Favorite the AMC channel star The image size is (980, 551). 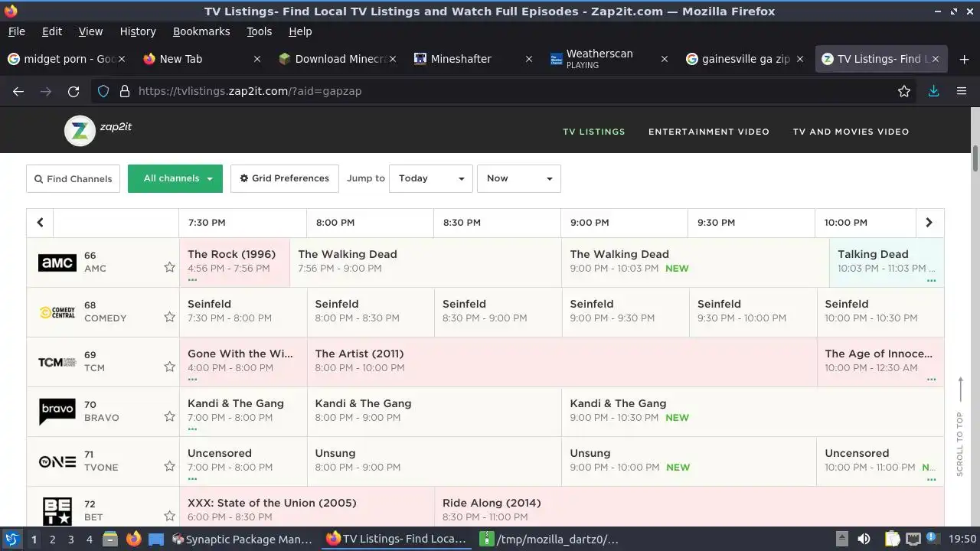click(169, 267)
